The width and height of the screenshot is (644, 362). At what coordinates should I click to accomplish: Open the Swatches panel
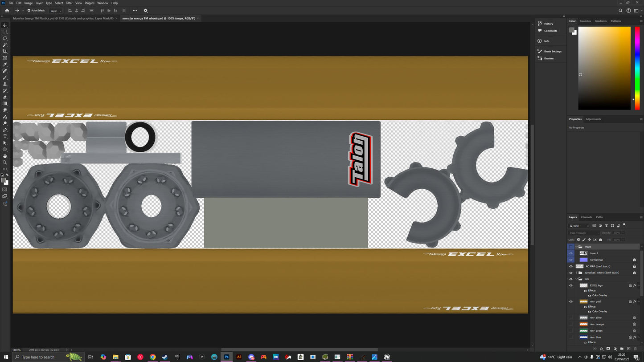click(585, 21)
